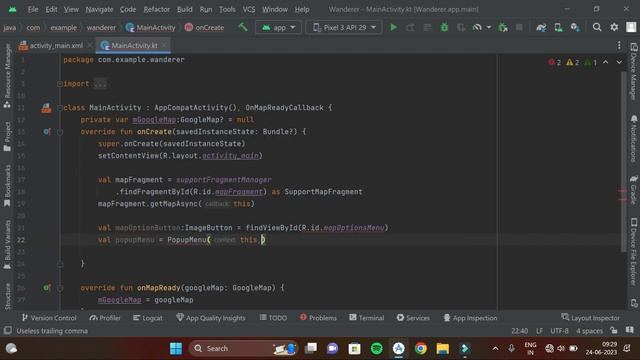This screenshot has width=640, height=360.
Task: Toggle the read-only lock icon in status bar
Action: (613, 330)
